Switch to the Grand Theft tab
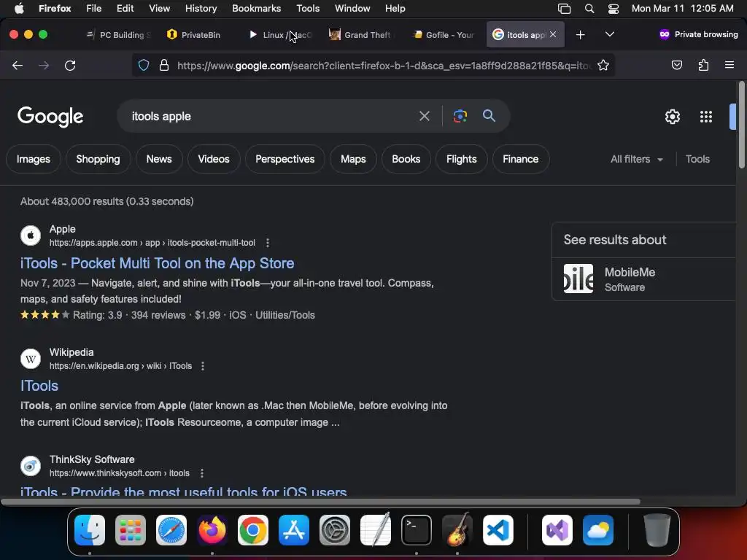This screenshot has height=560, width=747. point(360,35)
